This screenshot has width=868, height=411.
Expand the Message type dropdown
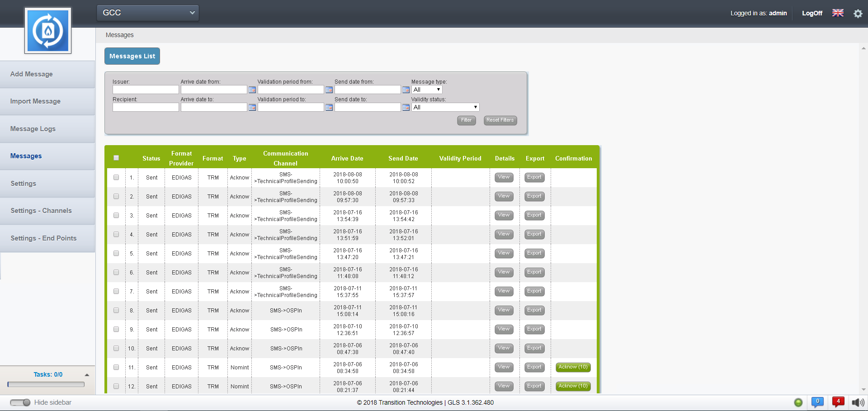(427, 90)
